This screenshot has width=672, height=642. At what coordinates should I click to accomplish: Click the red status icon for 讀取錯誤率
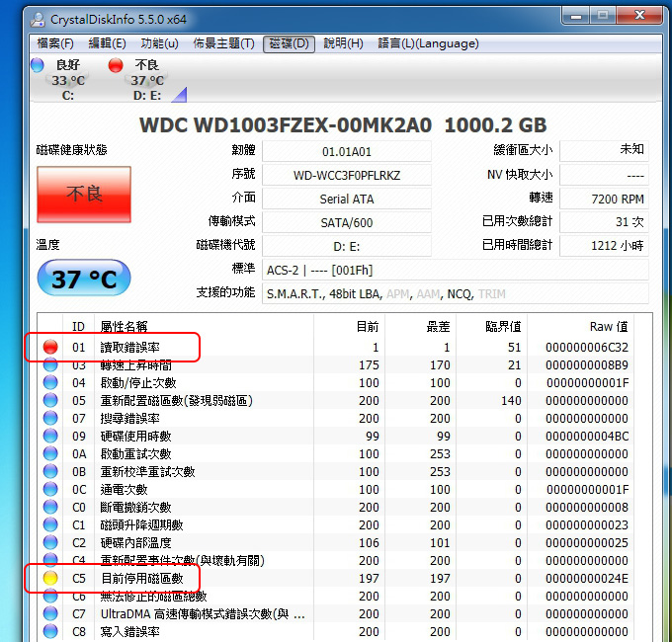click(x=50, y=347)
